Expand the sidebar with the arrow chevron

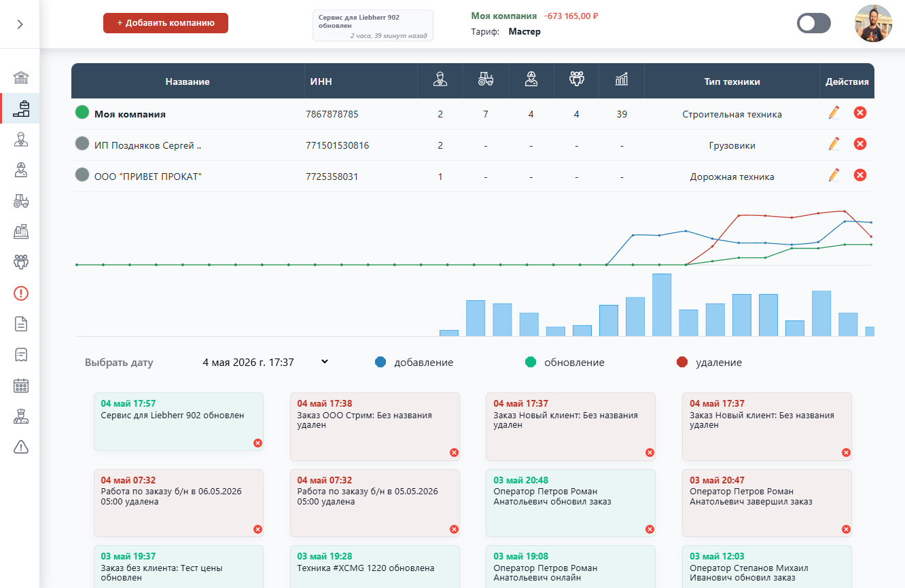[x=20, y=24]
